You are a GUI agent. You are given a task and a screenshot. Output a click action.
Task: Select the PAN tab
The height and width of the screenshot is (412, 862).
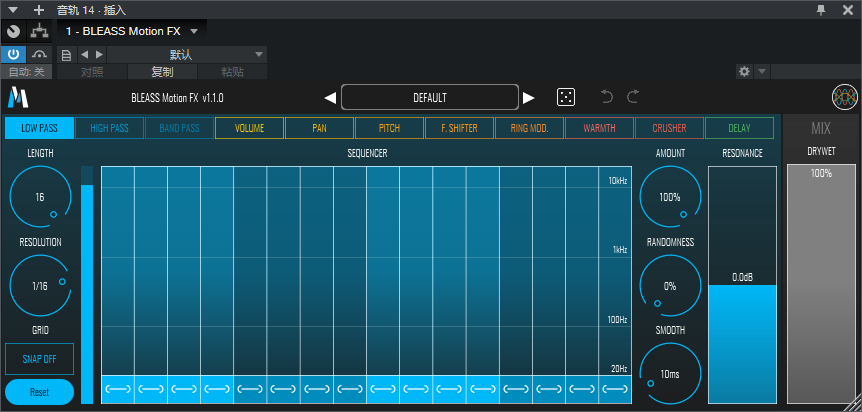point(319,128)
